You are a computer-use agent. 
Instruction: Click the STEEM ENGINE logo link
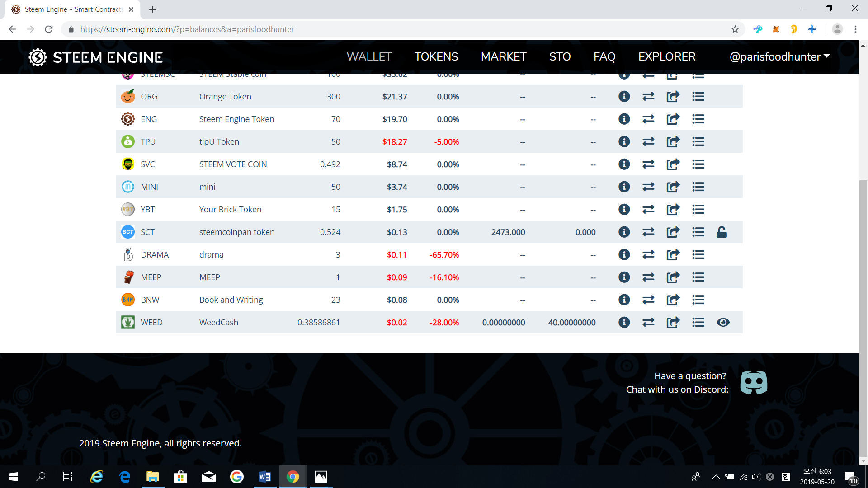[x=95, y=57]
